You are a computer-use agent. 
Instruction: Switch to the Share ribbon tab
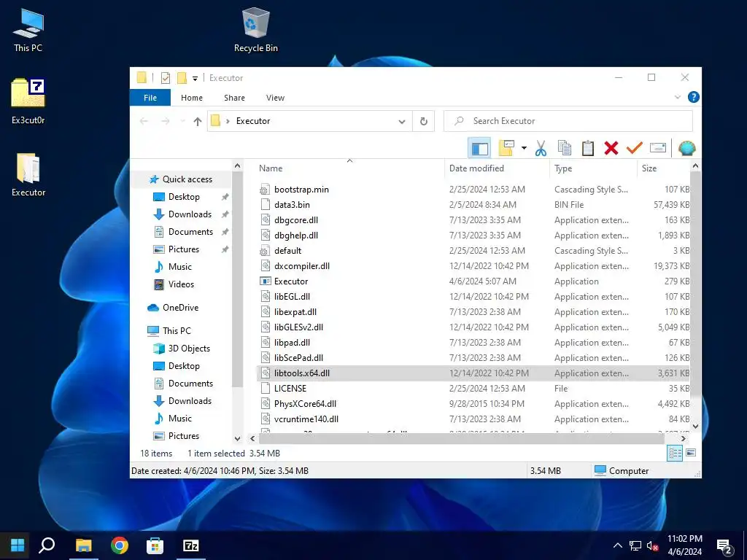coord(234,98)
